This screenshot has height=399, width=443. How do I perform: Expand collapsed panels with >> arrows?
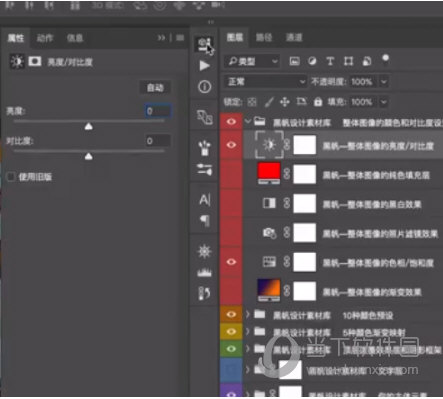[x=161, y=38]
